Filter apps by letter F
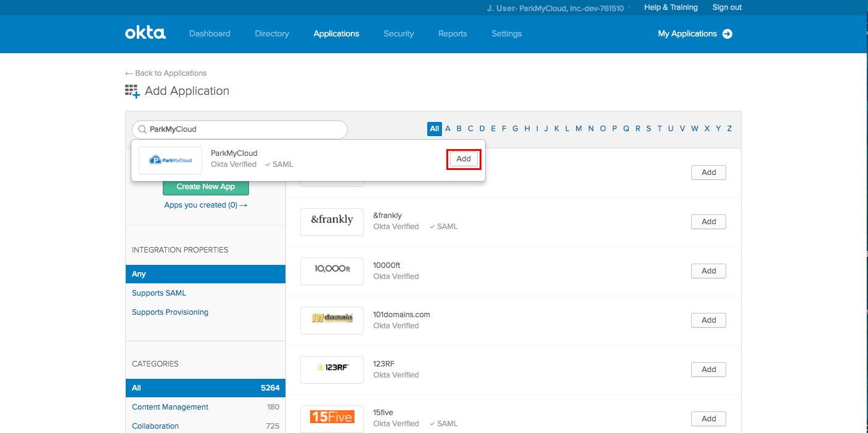Viewport: 868px width, 433px height. click(504, 129)
